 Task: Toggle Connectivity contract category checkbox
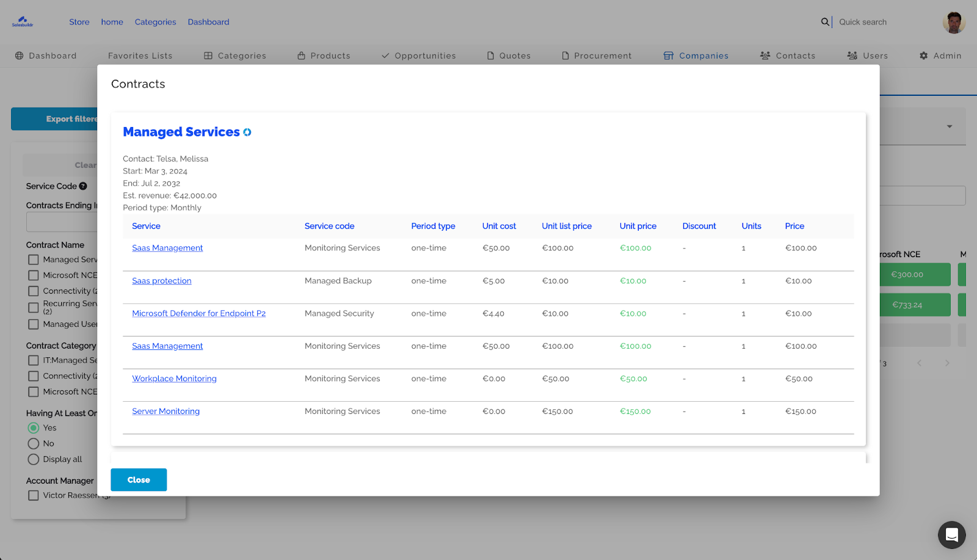(34, 376)
